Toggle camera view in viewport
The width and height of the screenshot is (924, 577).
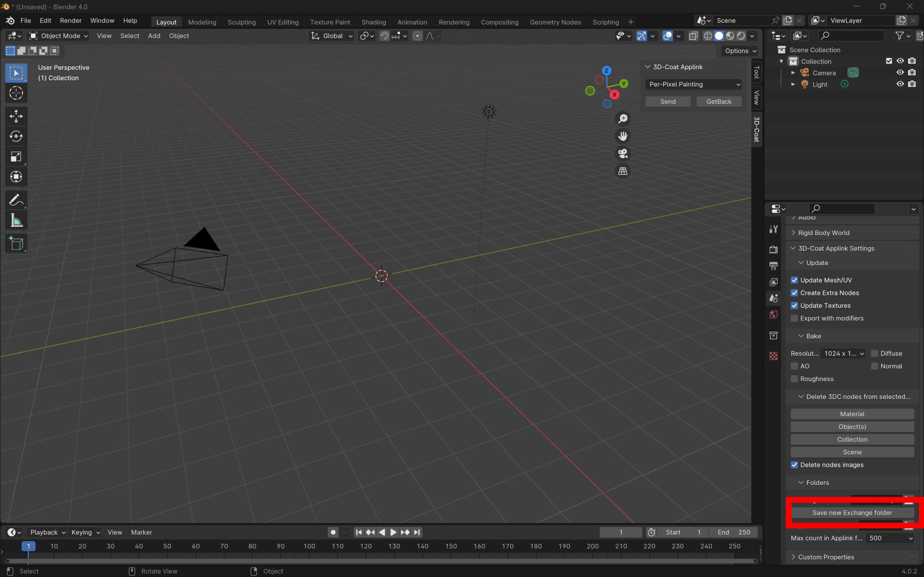point(623,154)
